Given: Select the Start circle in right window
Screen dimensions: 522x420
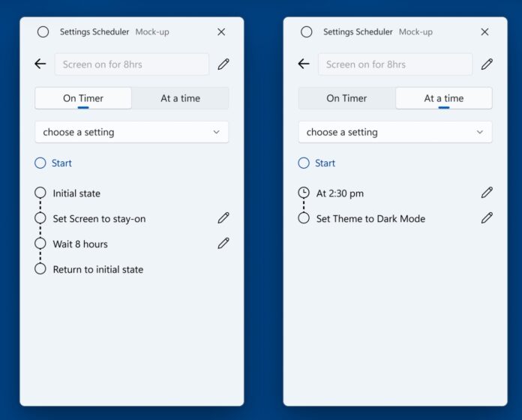Looking at the screenshot, I should (x=304, y=163).
